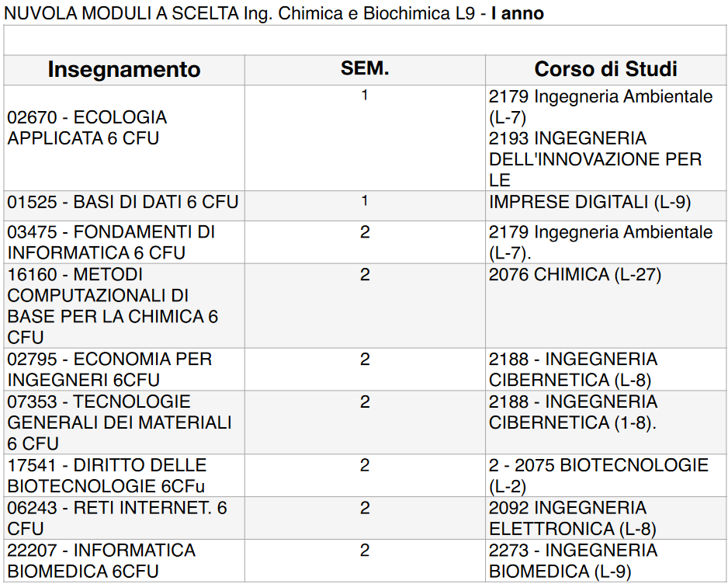Viewport: 728px width, 584px height.
Task: Click the empty row above the table headers
Action: 365,41
